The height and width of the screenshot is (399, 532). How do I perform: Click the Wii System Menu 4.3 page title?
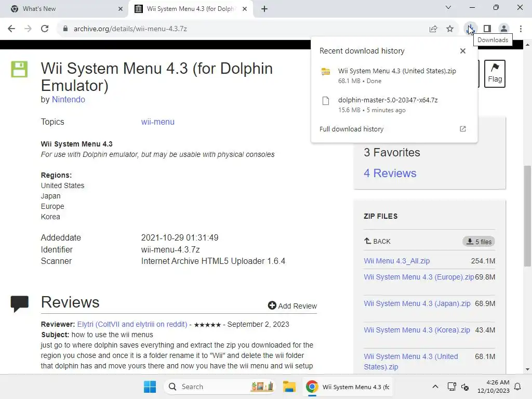157,77
